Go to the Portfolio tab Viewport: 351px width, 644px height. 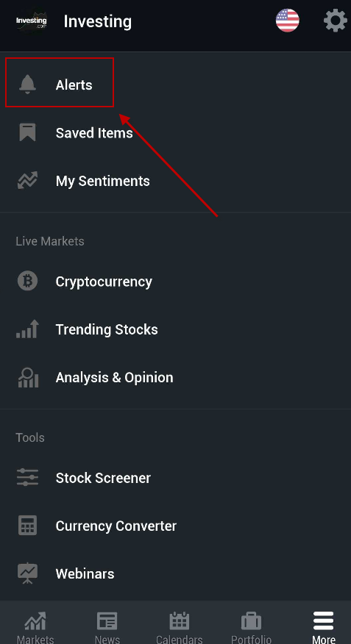251,627
